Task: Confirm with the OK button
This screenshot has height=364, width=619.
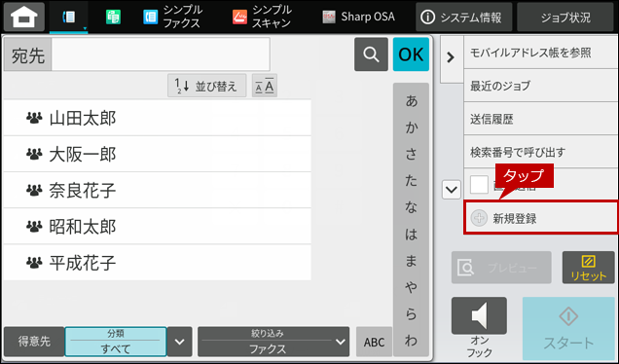Action: coord(411,55)
